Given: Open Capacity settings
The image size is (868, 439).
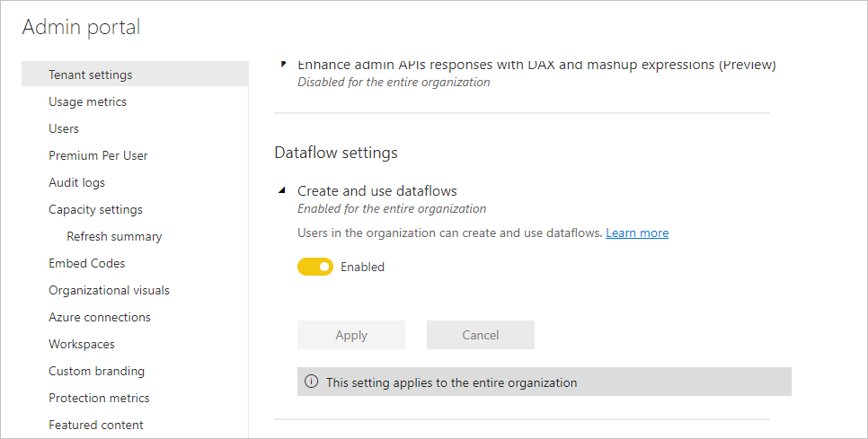Looking at the screenshot, I should (x=95, y=209).
